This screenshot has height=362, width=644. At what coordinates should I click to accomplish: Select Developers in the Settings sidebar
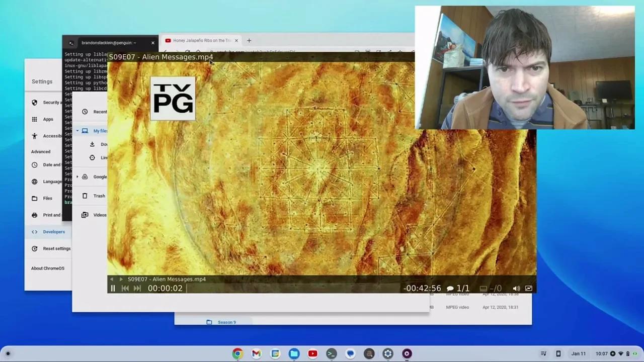(54, 232)
